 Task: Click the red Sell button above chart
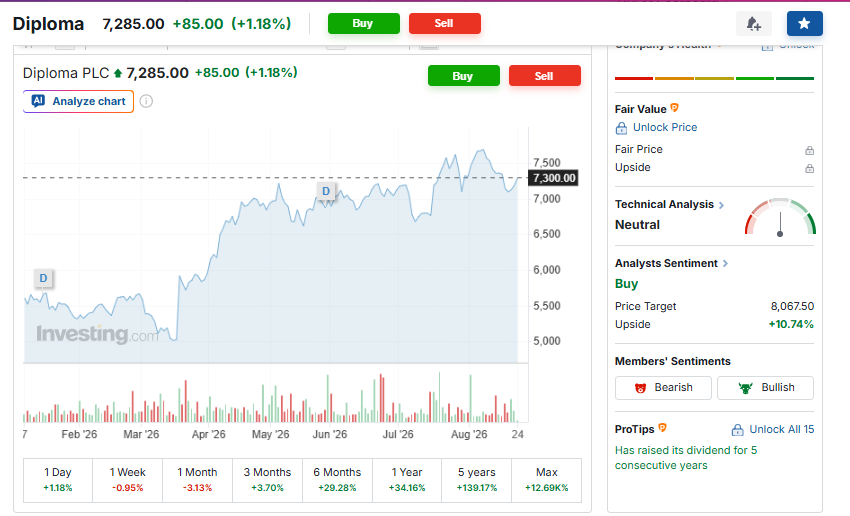point(544,76)
